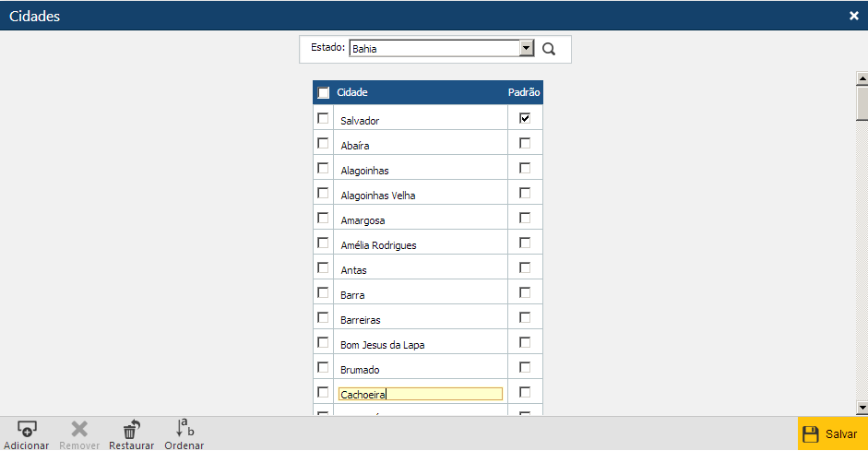This screenshot has height=451, width=868.
Task: Click the Remover X icon
Action: (79, 429)
